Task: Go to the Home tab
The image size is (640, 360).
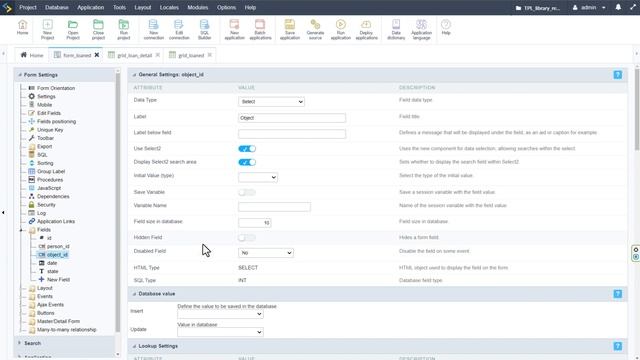Action: pyautogui.click(x=32, y=55)
